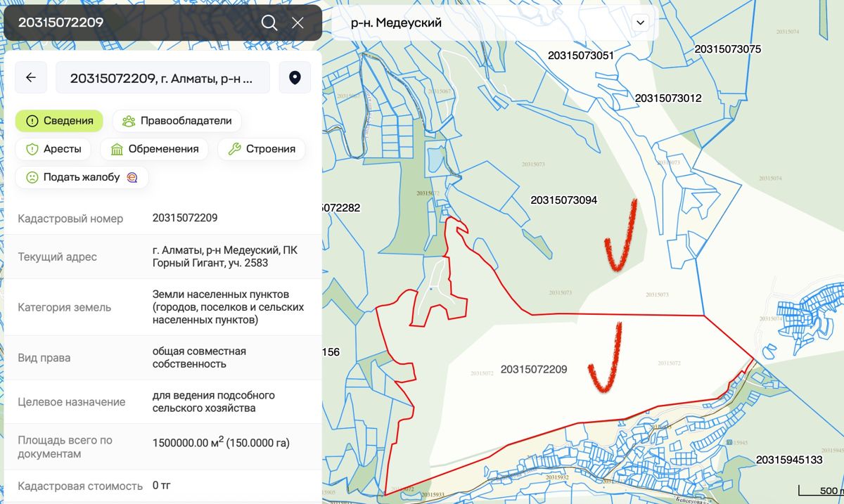The width and height of the screenshot is (844, 504).
Task: Click the search magnifier icon
Action: click(x=269, y=22)
